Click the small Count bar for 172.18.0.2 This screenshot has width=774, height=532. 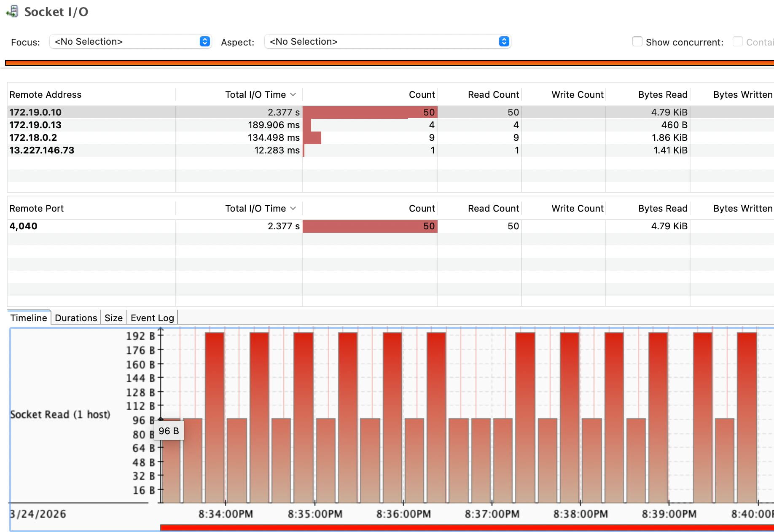[312, 137]
